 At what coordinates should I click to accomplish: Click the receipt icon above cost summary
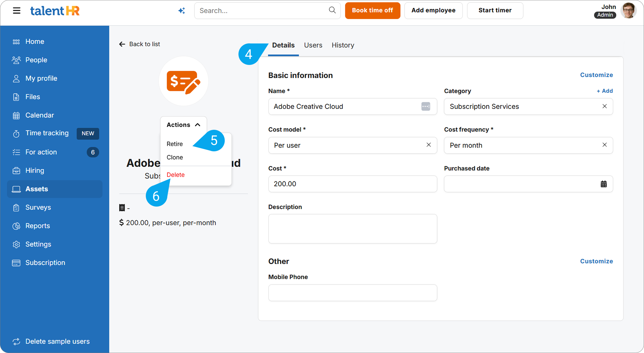pos(122,208)
